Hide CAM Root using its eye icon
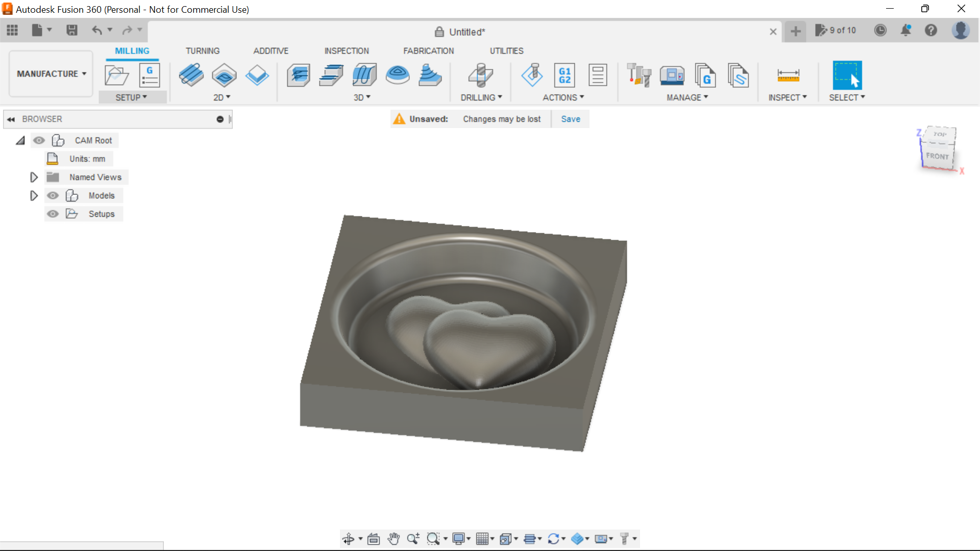 pos(39,140)
